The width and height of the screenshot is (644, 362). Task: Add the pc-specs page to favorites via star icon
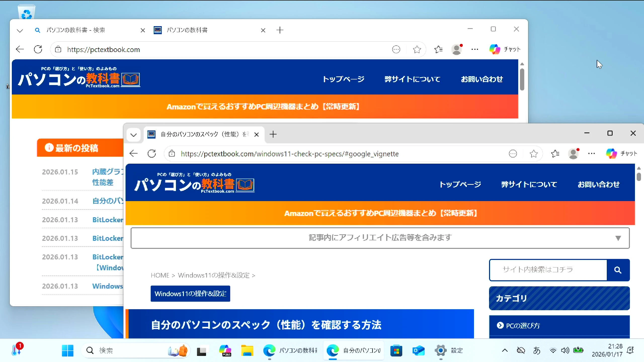point(534,154)
